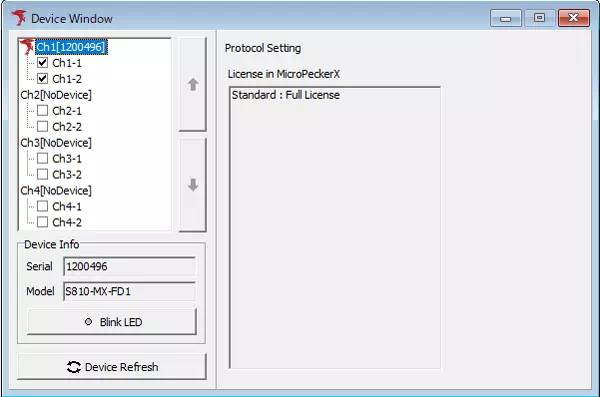
Task: Close the Device Window
Action: point(574,18)
